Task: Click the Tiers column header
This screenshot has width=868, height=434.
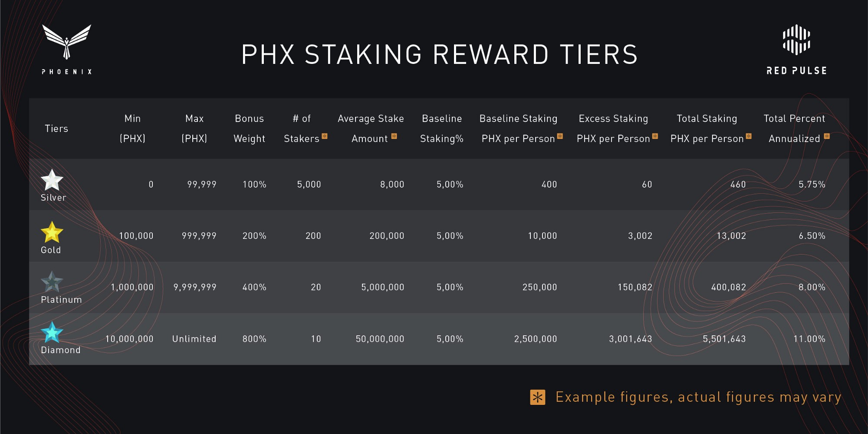Action: pos(56,129)
